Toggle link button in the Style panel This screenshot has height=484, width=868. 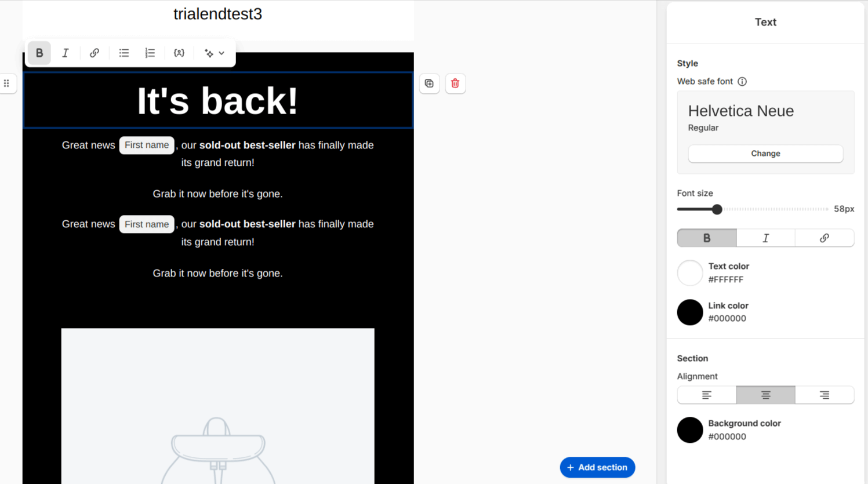click(824, 238)
